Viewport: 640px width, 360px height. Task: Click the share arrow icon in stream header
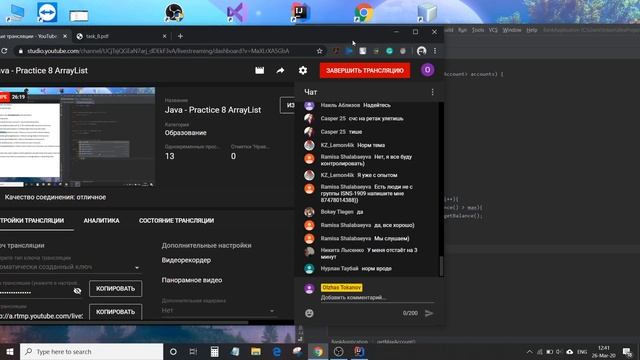280,71
